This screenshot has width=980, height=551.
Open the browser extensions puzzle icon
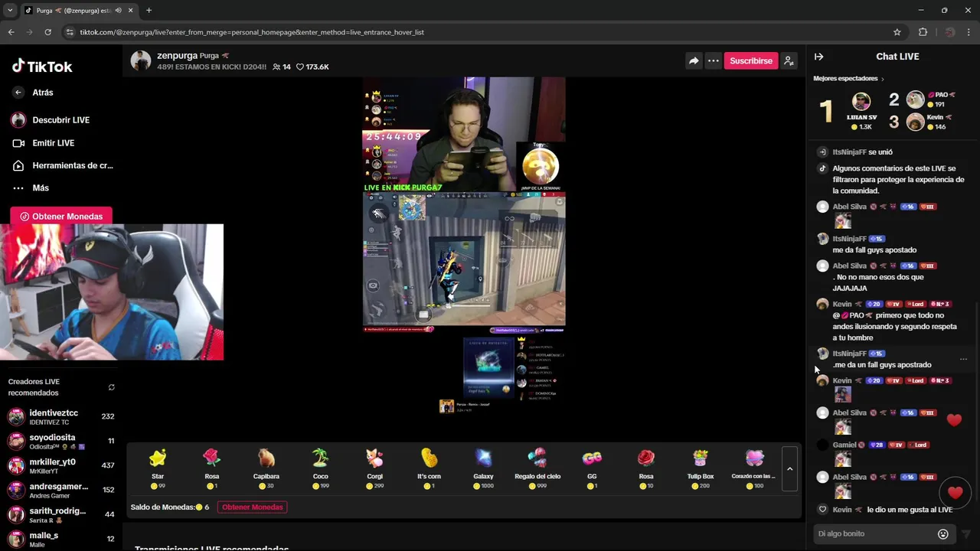click(x=923, y=32)
